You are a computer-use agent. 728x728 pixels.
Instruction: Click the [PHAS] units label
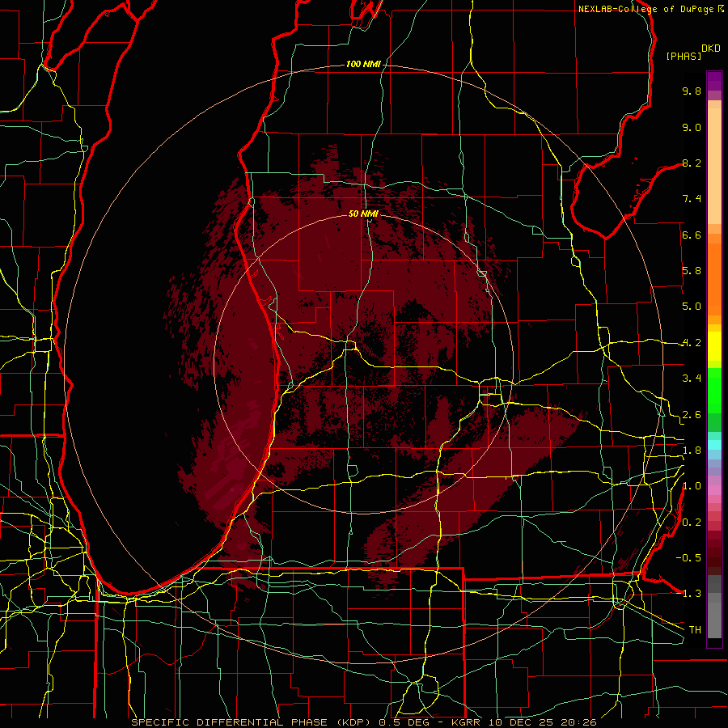coord(684,56)
